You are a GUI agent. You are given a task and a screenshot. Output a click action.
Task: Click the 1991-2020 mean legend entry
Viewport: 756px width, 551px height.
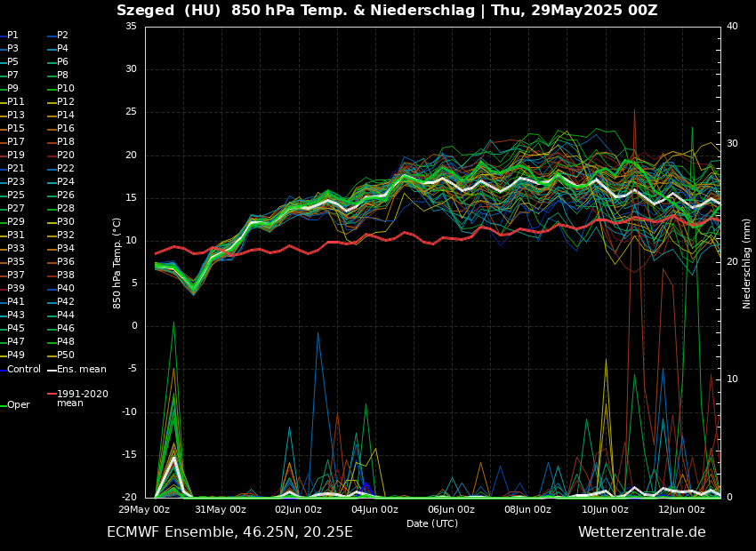[82, 398]
